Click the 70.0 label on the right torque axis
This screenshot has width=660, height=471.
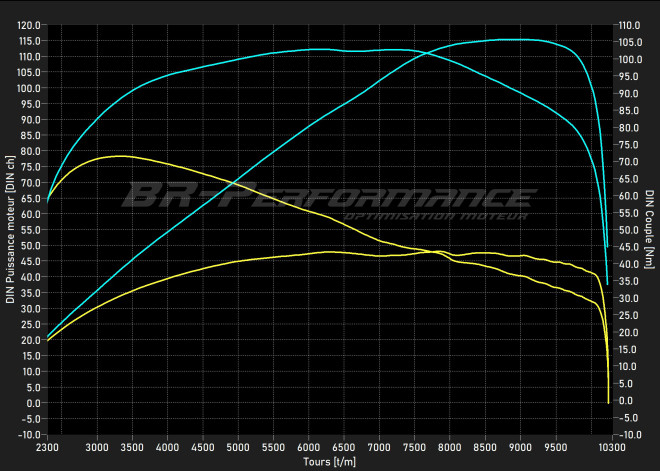point(628,162)
